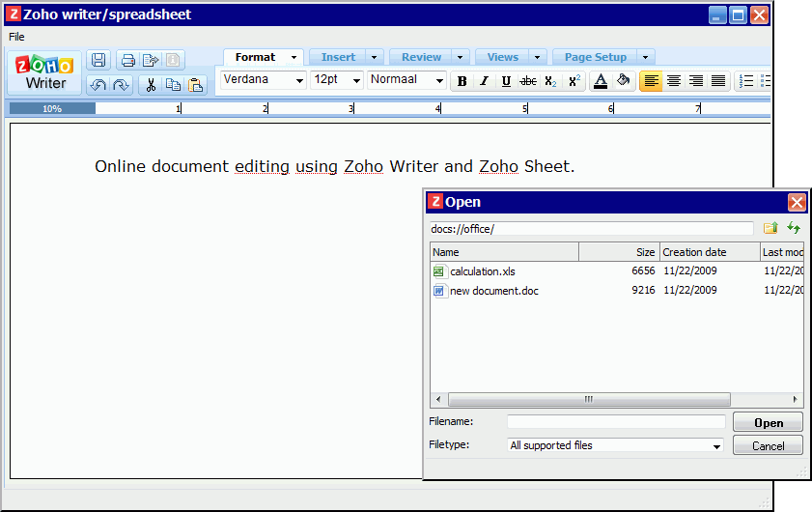This screenshot has height=512, width=812.
Task: Align text right
Action: click(695, 81)
